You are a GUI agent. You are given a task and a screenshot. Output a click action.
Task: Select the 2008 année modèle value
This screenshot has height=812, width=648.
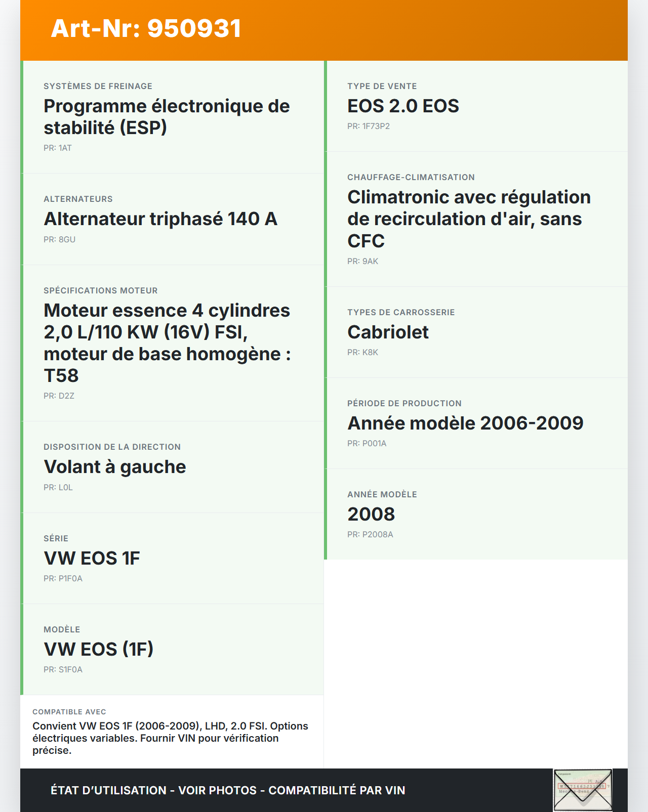(371, 515)
